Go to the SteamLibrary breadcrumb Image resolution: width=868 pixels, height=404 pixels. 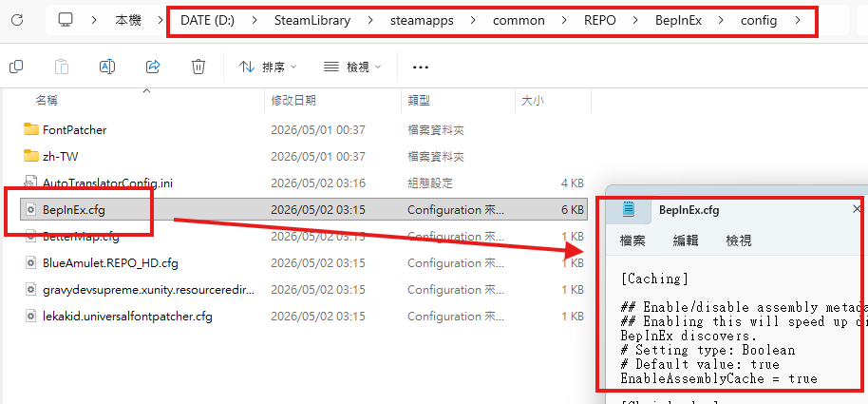312,21
